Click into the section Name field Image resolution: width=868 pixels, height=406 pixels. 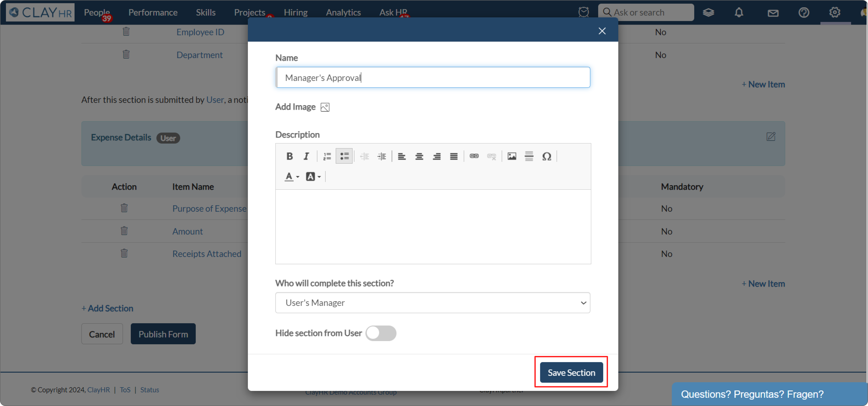point(433,77)
